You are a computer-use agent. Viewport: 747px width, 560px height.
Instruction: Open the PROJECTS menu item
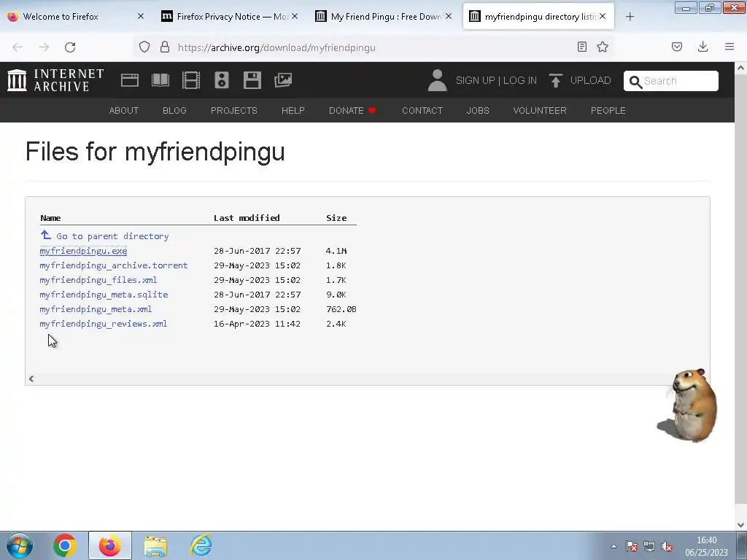234,111
